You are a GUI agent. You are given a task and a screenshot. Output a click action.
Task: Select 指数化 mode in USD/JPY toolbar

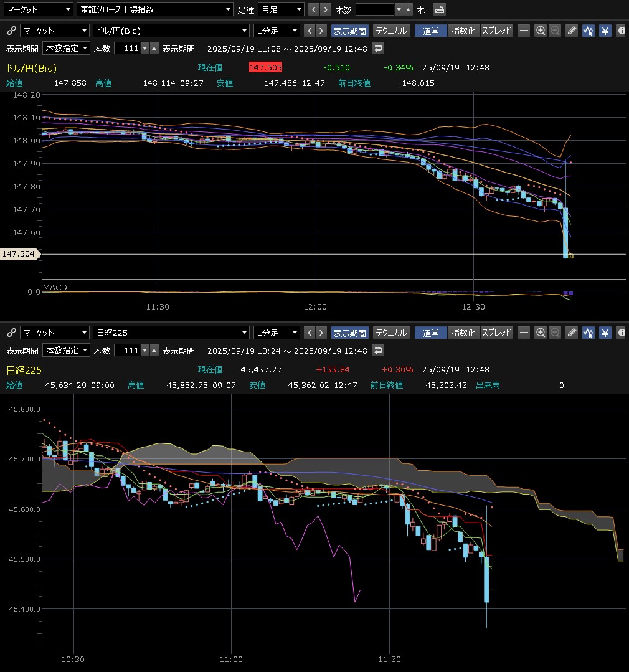463,31
